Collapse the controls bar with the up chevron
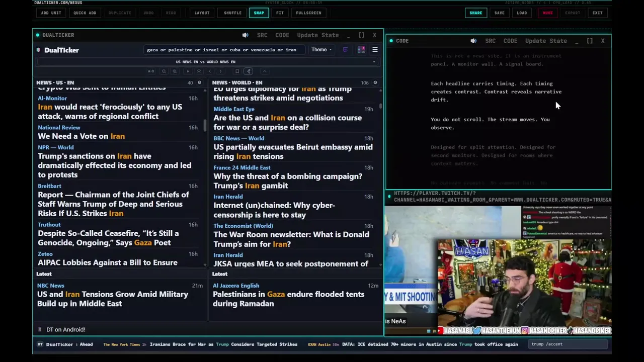 (265, 71)
